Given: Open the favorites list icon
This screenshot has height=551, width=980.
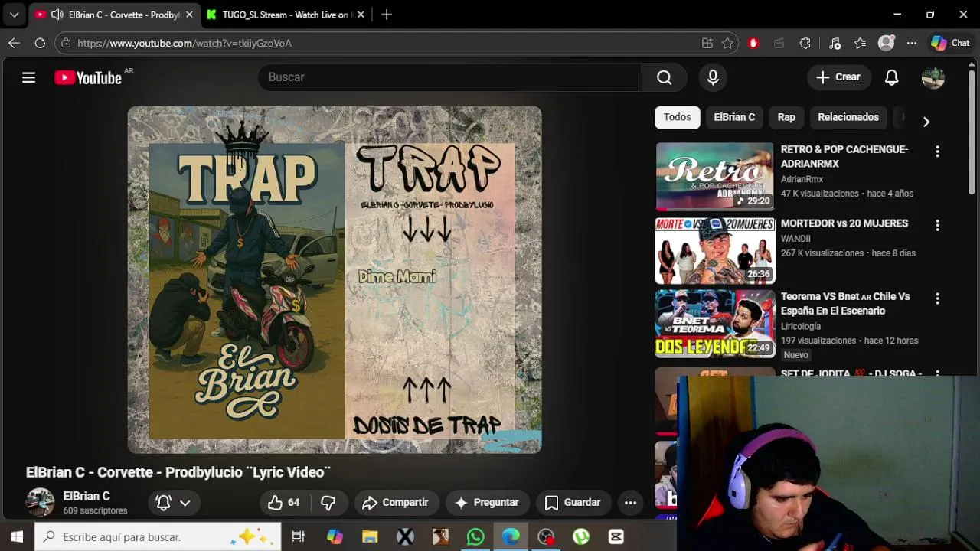Looking at the screenshot, I should pos(861,44).
